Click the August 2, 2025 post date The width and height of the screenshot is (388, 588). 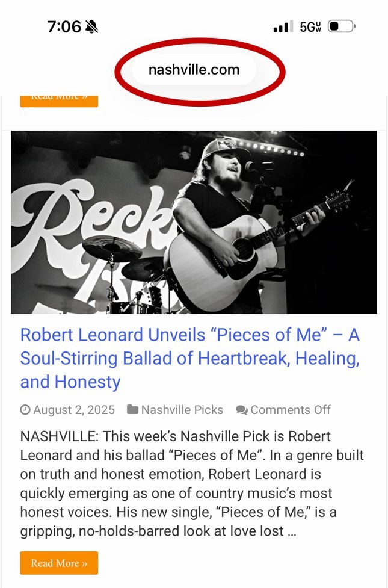74,410
